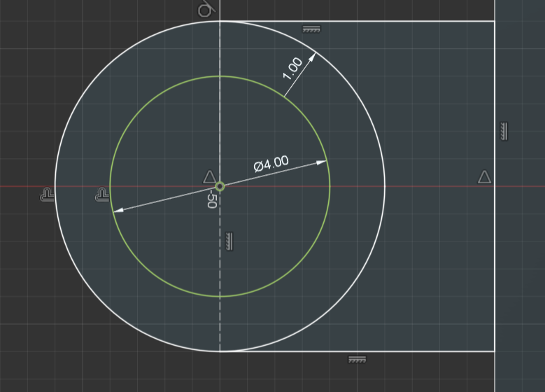Select the horizontal constraint glyph below the bottom line

[357, 360]
